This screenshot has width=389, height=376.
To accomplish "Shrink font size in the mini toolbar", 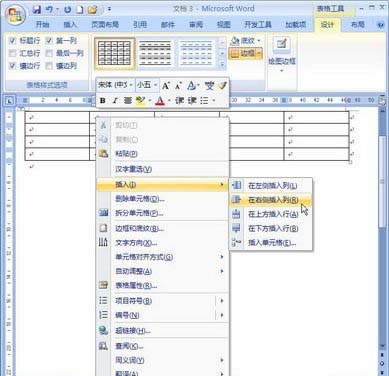I will (178, 86).
